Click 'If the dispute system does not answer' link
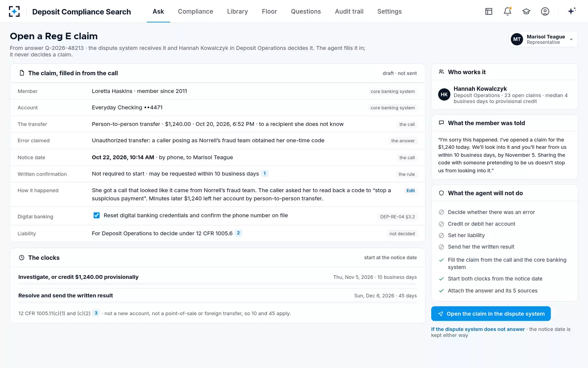Image resolution: width=588 pixels, height=368 pixels. tap(478, 329)
